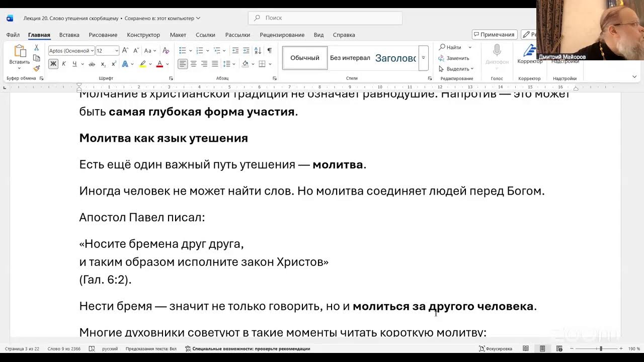Select the Format Painter brush
The height and width of the screenshot is (362, 644).
pos(36,68)
